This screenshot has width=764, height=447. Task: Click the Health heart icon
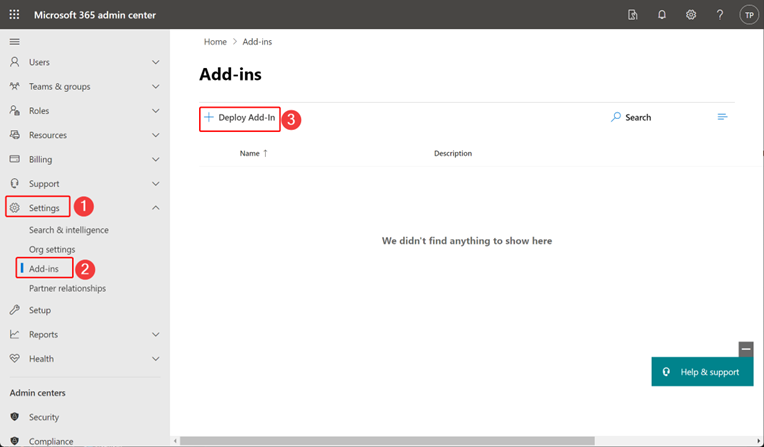pos(15,358)
